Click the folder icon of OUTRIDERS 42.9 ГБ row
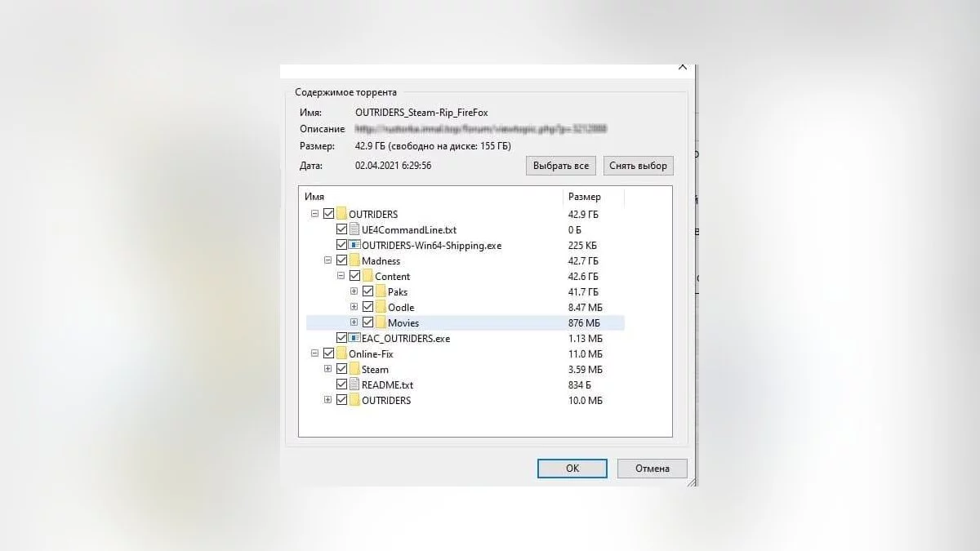Viewport: 980px width, 551px height. pyautogui.click(x=341, y=214)
